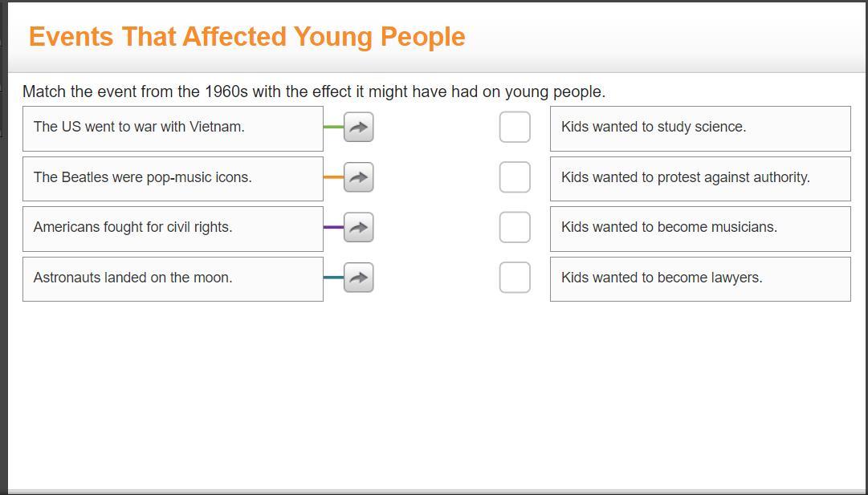Click 'Kids wanted to protest against authority' box

(699, 178)
